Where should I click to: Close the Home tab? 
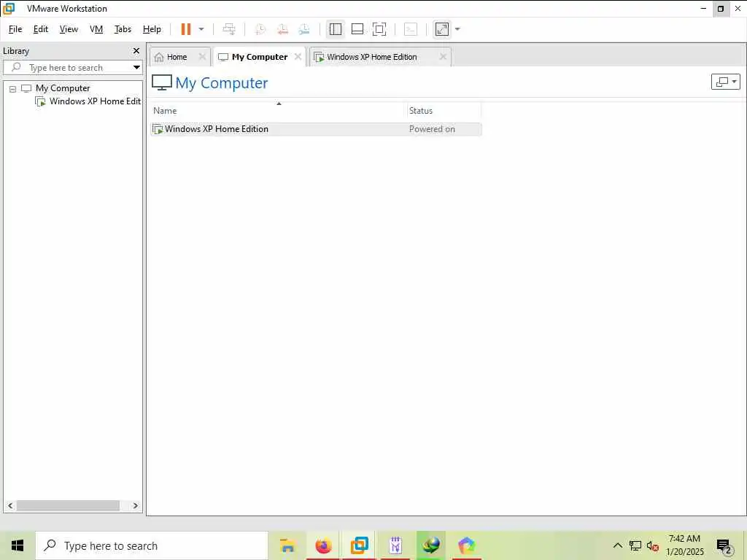(x=202, y=57)
